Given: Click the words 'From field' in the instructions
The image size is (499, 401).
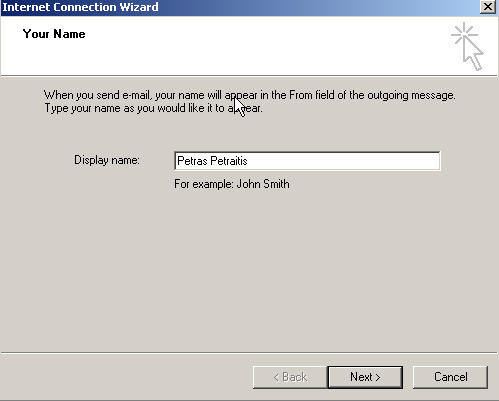Looking at the screenshot, I should tap(311, 95).
